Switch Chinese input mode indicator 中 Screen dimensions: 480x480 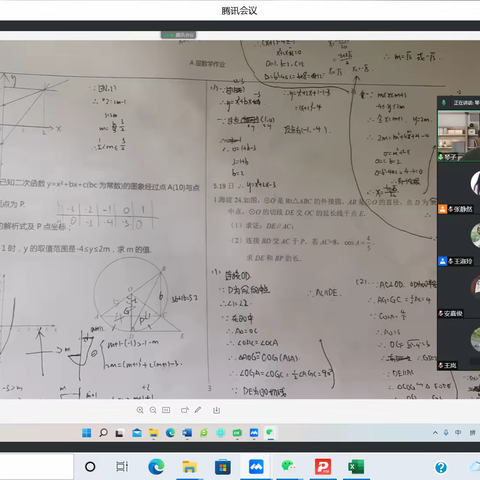[x=458, y=433]
